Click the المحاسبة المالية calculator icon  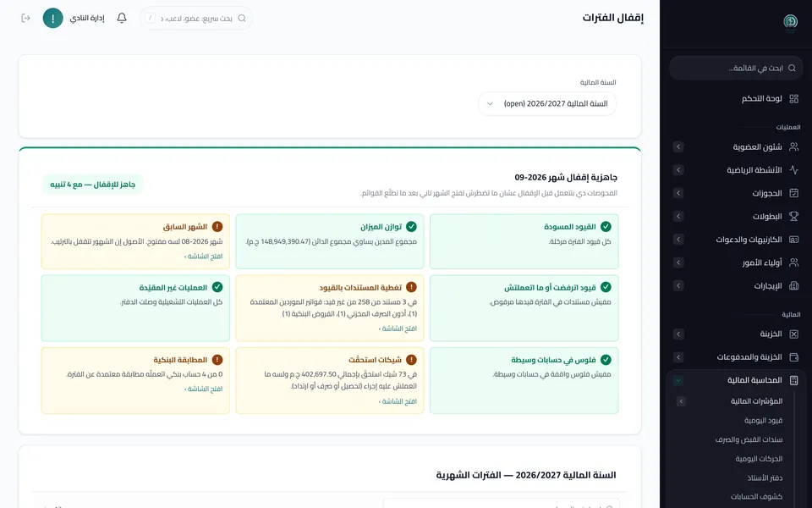tap(794, 380)
